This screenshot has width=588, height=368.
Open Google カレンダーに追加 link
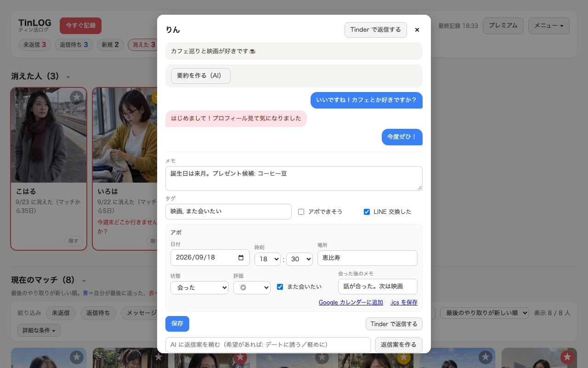pos(351,303)
